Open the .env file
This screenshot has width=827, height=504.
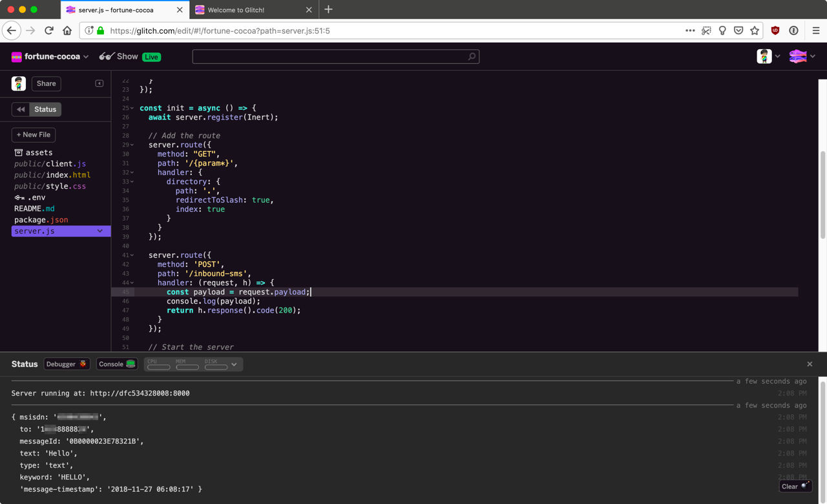point(30,198)
